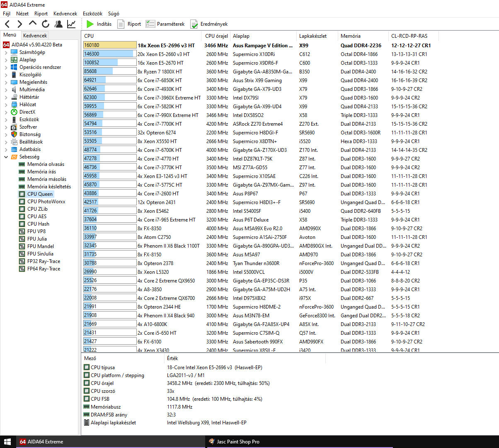Select the CPU Hash benchmark icon
Image resolution: width=499 pixels, height=448 pixels.
click(22, 224)
